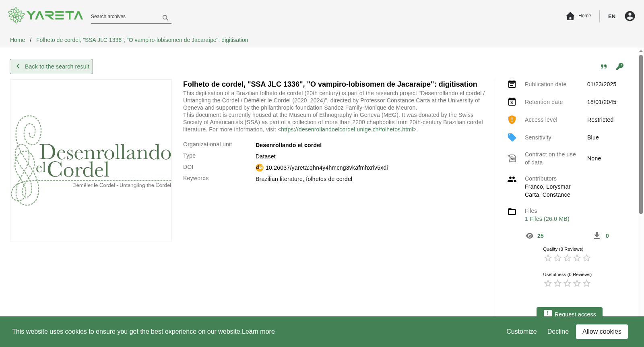644x347 pixels.
Task: Click the views count 25
Action: pyautogui.click(x=541, y=236)
